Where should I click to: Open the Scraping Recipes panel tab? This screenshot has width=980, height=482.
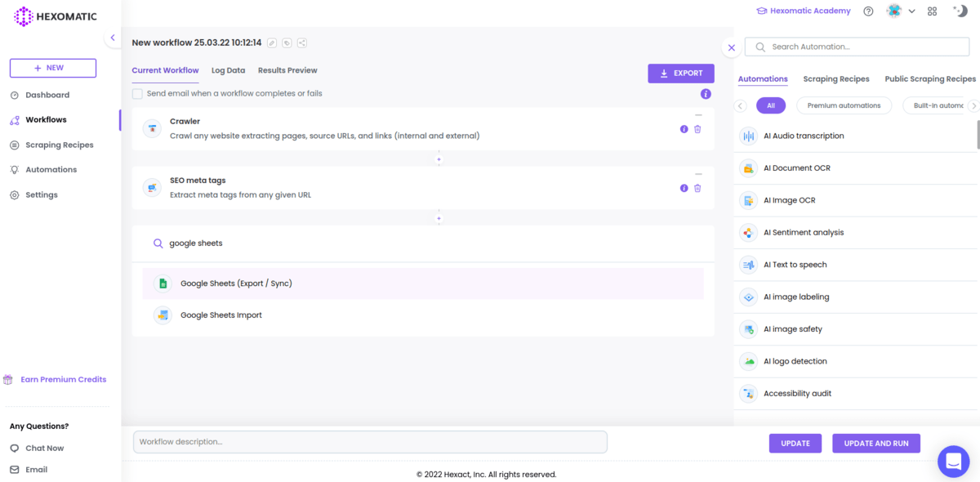pos(835,79)
